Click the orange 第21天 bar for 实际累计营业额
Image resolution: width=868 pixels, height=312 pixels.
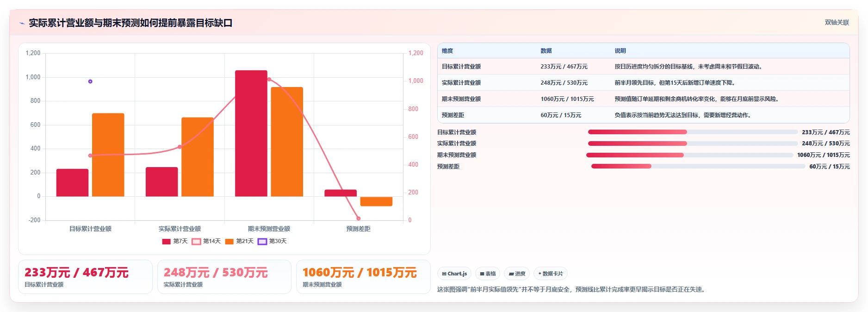[198, 157]
